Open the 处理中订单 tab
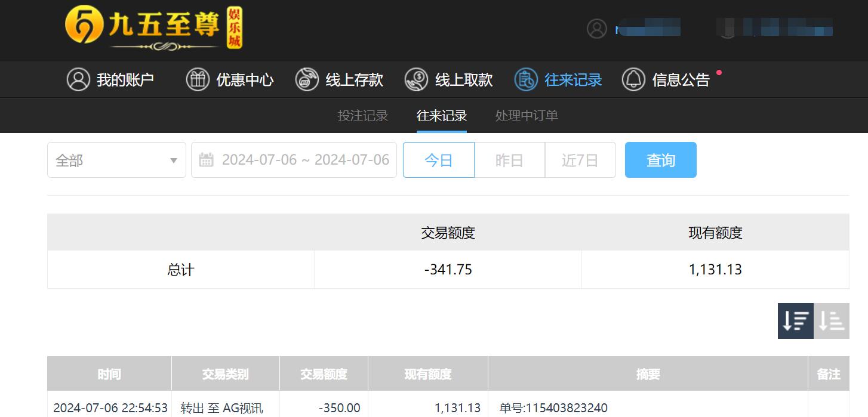 coord(526,115)
